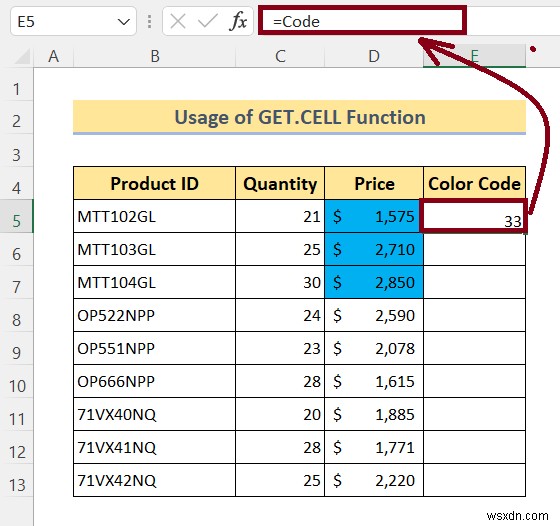Click the Enter checkmark in formula bar
Viewport: 560px width, 526px height.
[208, 21]
